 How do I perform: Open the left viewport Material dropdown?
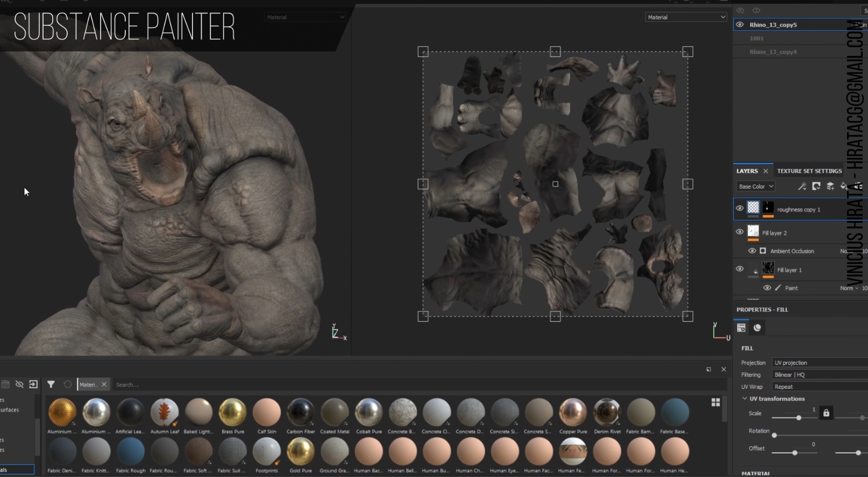(305, 17)
